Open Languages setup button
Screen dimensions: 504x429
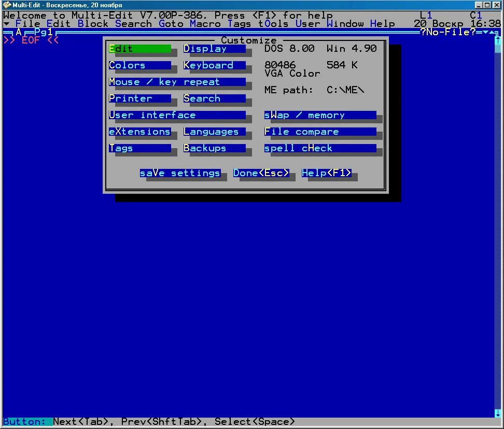[214, 132]
